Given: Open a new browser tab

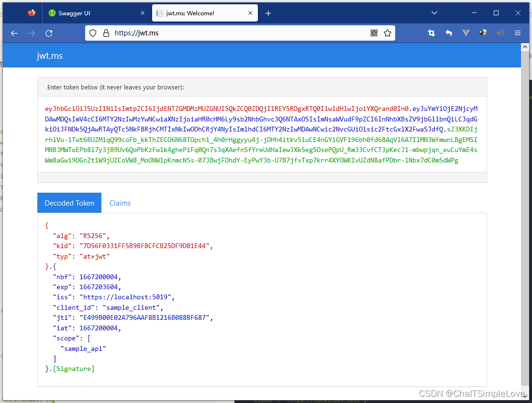Looking at the screenshot, I should [x=268, y=13].
